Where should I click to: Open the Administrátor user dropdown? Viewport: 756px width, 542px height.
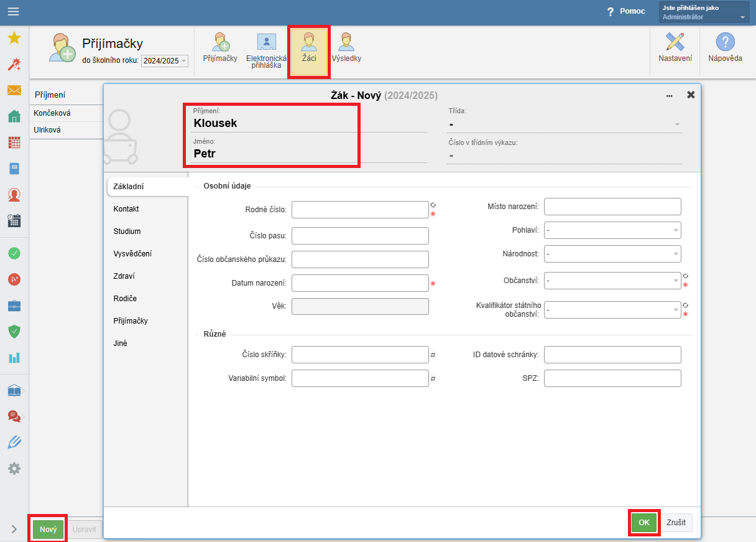coord(704,12)
